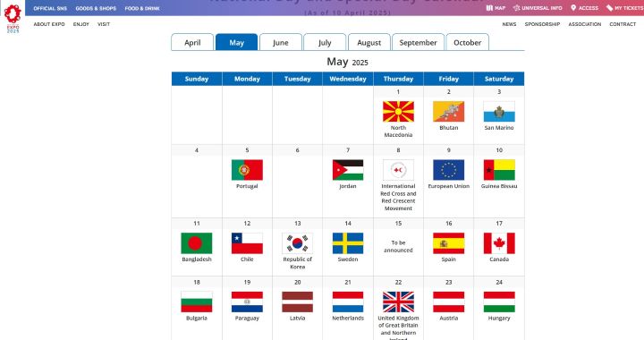This screenshot has width=644, height=340.
Task: Select the September tab
Action: point(418,42)
